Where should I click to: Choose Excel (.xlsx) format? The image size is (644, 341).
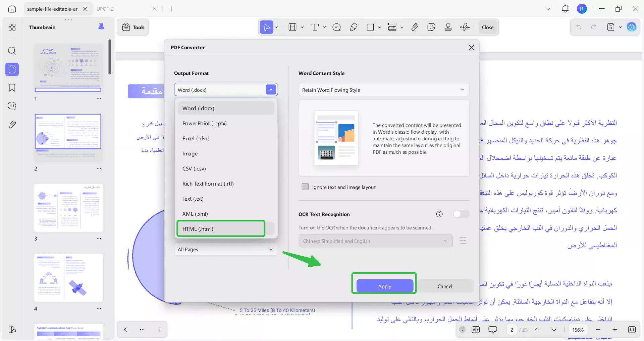click(x=226, y=138)
